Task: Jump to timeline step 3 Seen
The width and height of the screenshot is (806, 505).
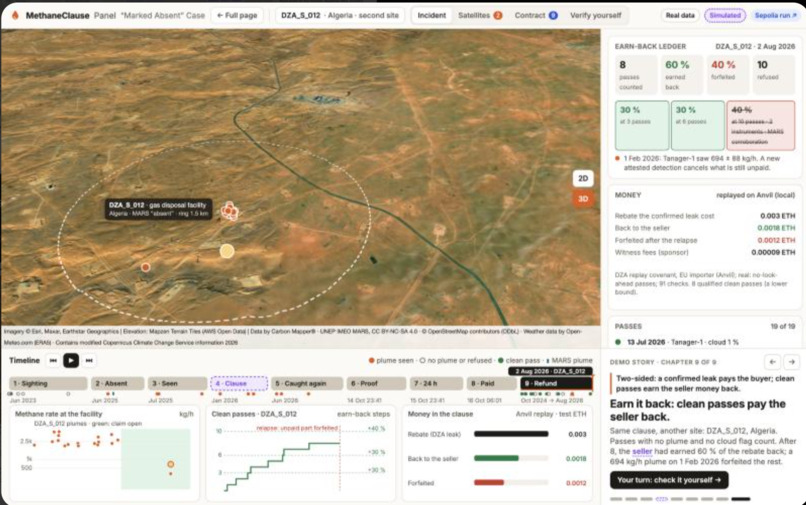Action: (178, 384)
